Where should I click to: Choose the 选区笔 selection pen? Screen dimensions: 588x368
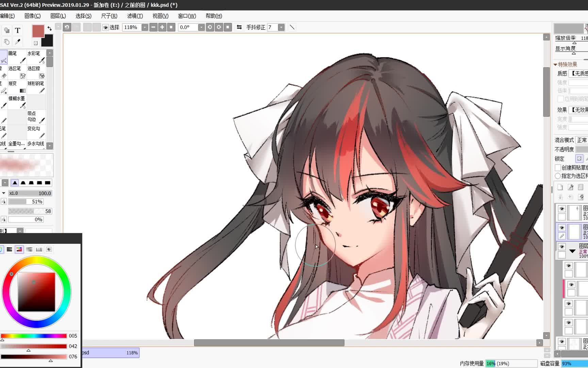click(x=17, y=72)
